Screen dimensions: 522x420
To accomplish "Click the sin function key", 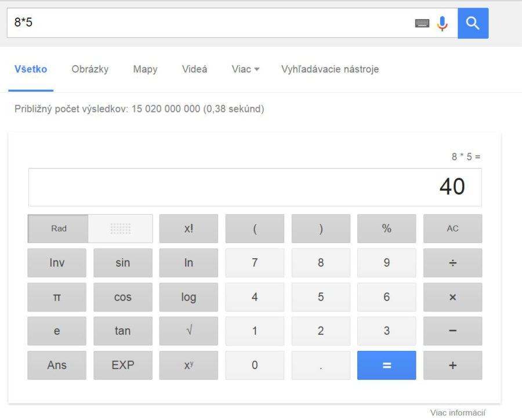I will pos(123,263).
